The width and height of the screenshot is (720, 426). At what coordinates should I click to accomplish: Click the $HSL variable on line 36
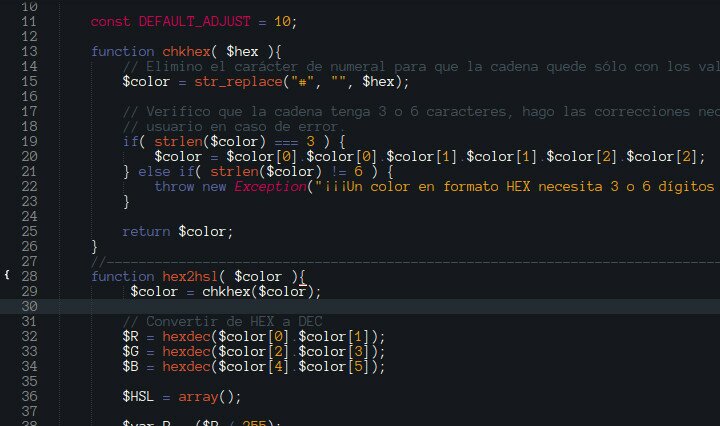pyautogui.click(x=138, y=396)
